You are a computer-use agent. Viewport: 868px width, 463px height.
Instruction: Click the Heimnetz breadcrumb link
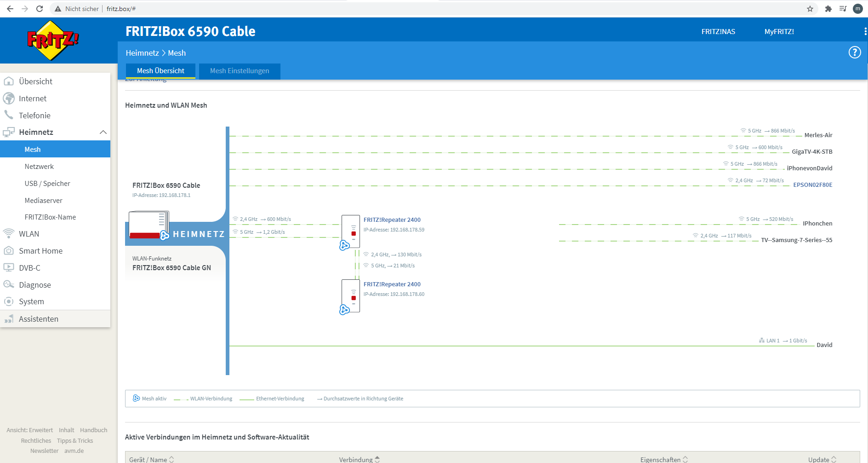point(142,53)
